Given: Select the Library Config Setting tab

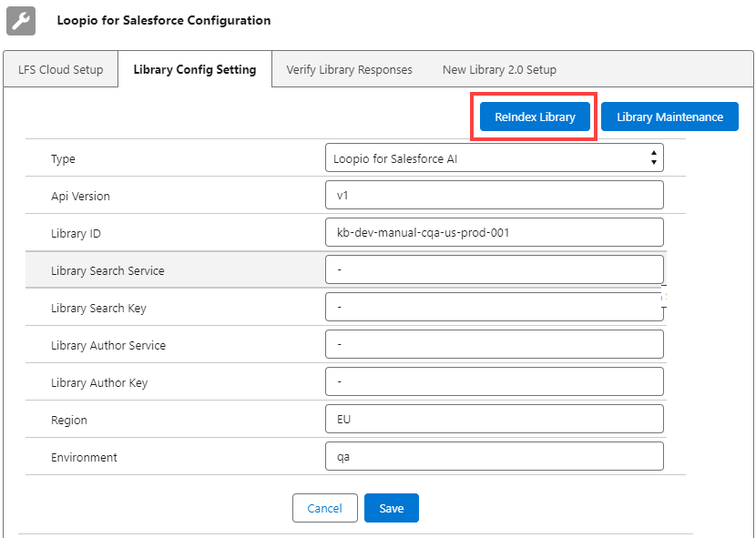Looking at the screenshot, I should (195, 69).
